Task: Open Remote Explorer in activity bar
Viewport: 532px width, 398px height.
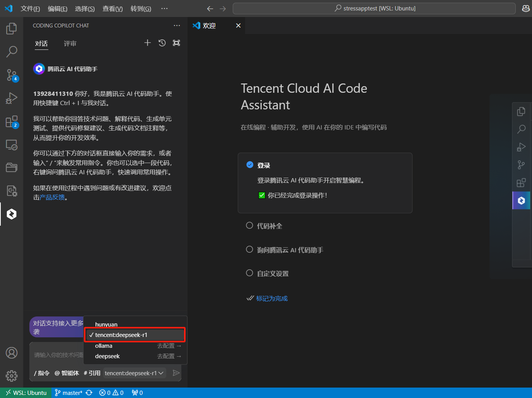Action: (x=12, y=145)
